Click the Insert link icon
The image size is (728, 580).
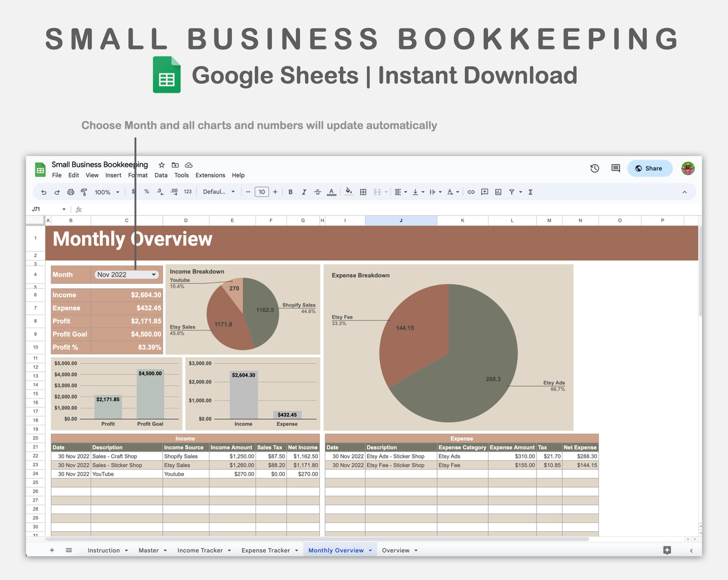click(471, 192)
